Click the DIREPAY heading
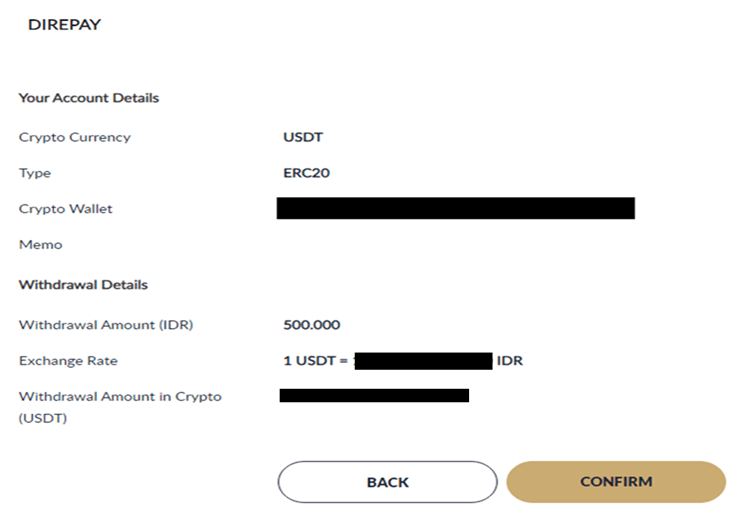 coord(64,24)
